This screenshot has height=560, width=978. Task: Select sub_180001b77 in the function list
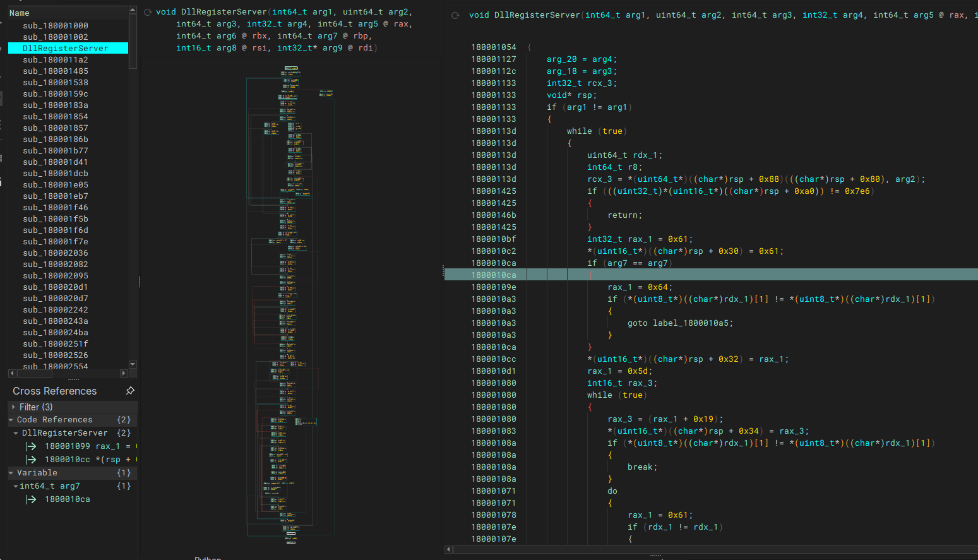coord(68,150)
